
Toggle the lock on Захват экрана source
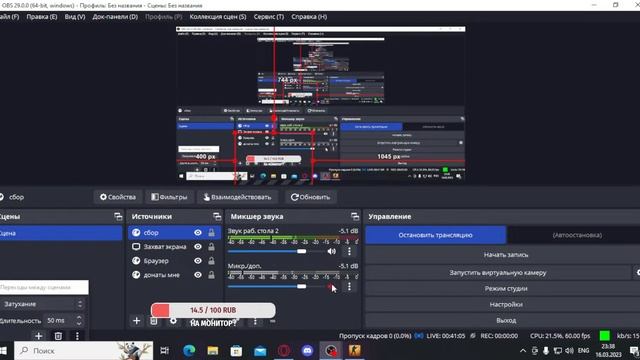click(211, 247)
